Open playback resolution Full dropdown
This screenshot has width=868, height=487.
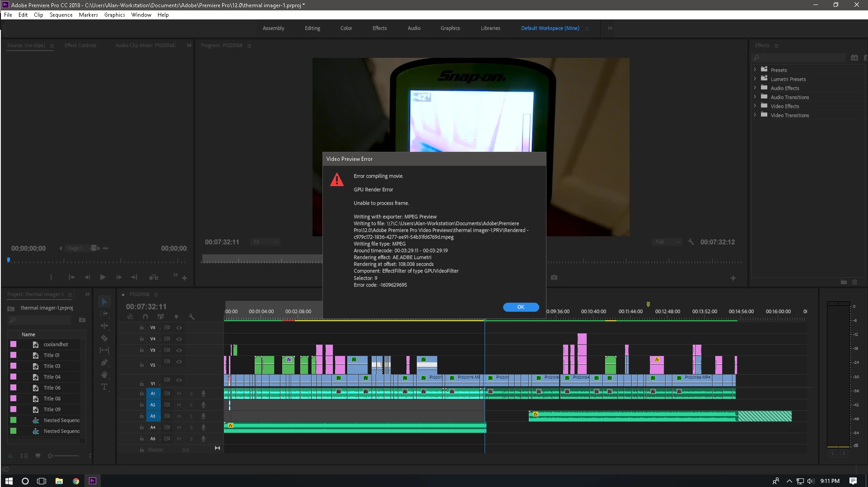tap(667, 242)
